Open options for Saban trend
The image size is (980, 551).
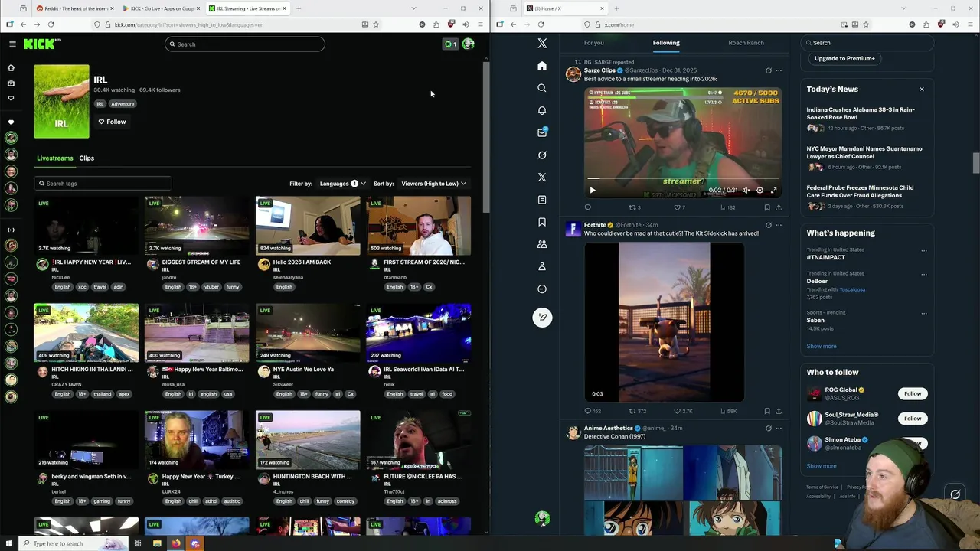pyautogui.click(x=924, y=313)
